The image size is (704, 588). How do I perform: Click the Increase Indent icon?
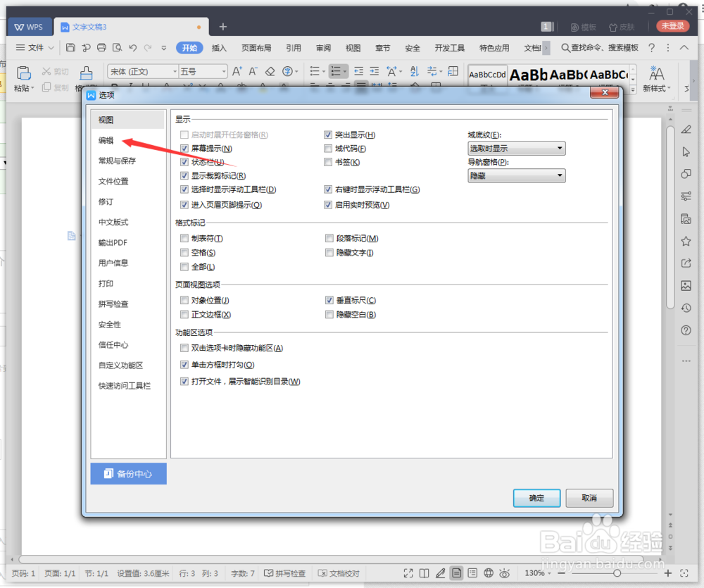[x=375, y=71]
